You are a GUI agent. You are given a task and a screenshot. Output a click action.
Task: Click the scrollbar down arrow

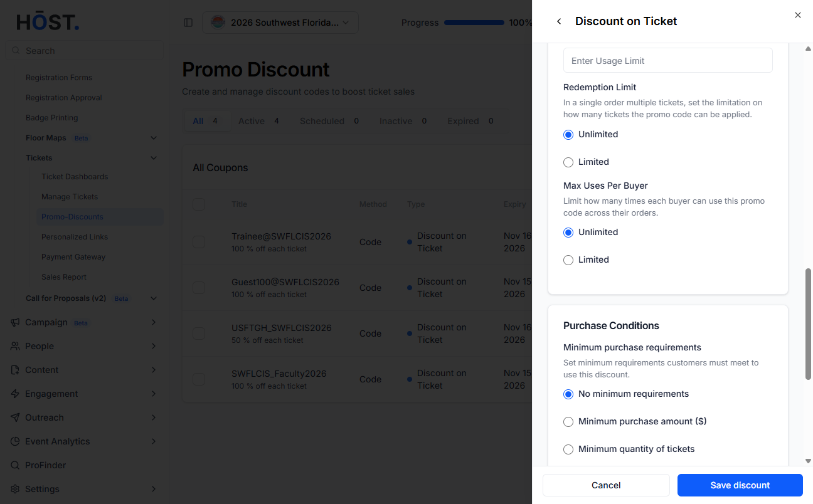[808, 461]
